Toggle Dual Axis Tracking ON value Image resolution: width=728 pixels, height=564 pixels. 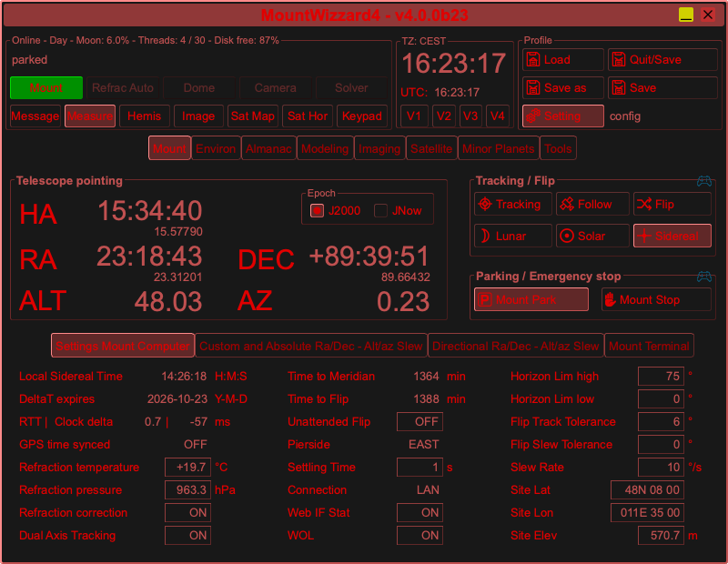click(x=188, y=535)
